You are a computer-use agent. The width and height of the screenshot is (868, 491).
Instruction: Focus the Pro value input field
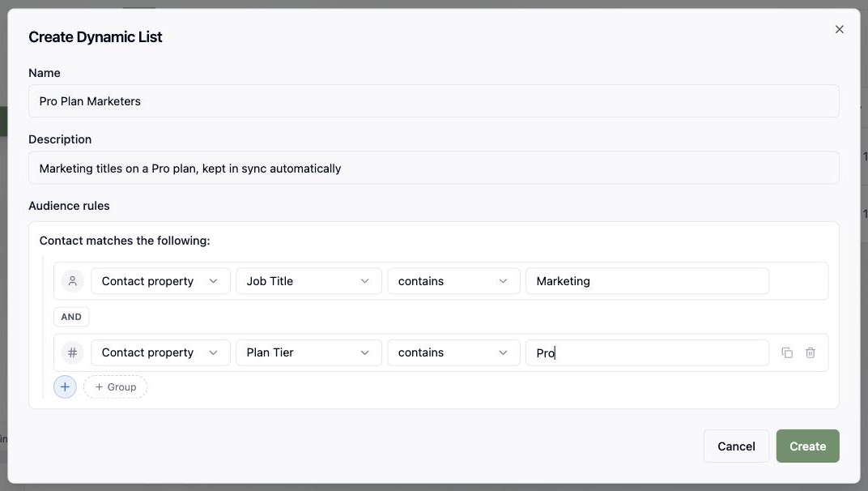647,352
